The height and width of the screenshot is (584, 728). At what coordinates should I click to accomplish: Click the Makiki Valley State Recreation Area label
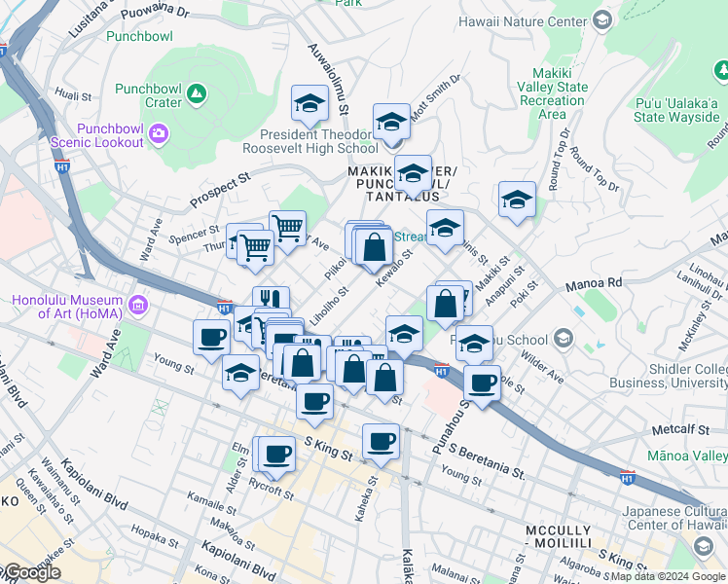(552, 93)
